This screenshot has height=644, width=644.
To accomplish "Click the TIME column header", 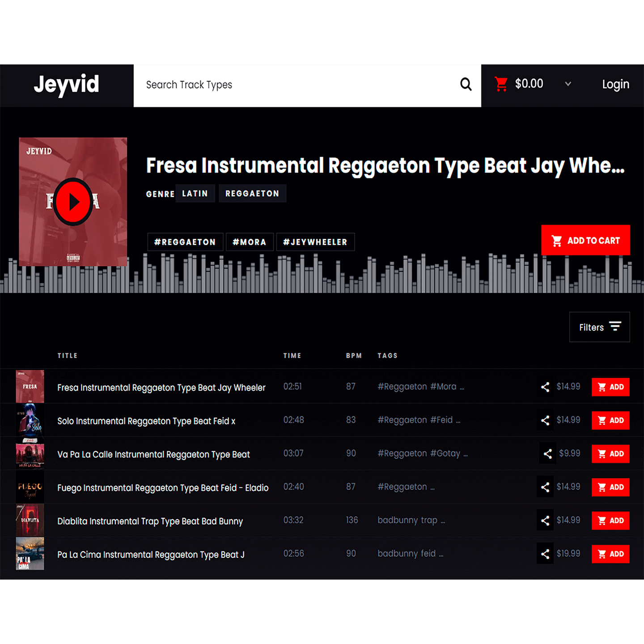I will [292, 356].
